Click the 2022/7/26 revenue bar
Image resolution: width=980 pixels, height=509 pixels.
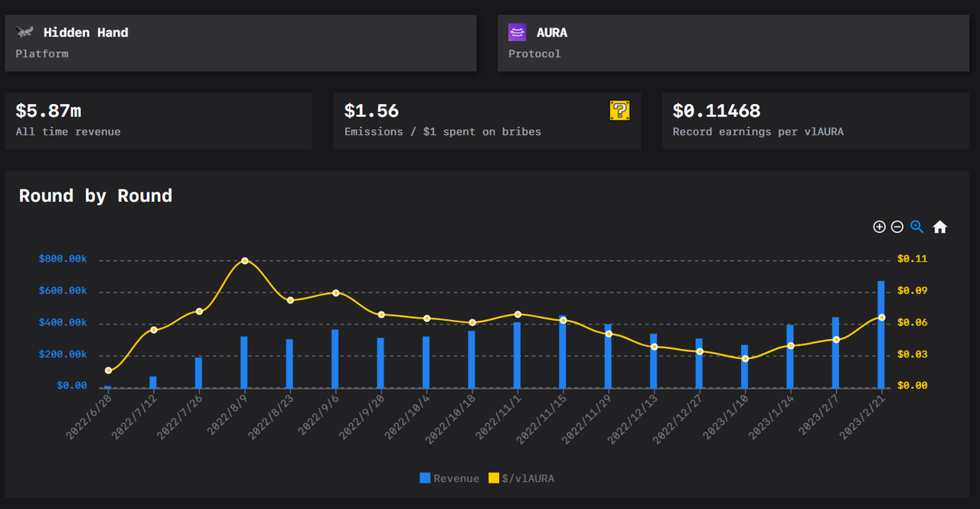click(199, 373)
